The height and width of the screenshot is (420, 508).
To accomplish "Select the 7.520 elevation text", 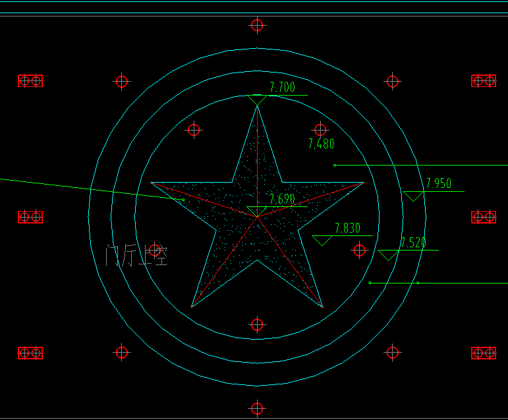I will pos(413,243).
